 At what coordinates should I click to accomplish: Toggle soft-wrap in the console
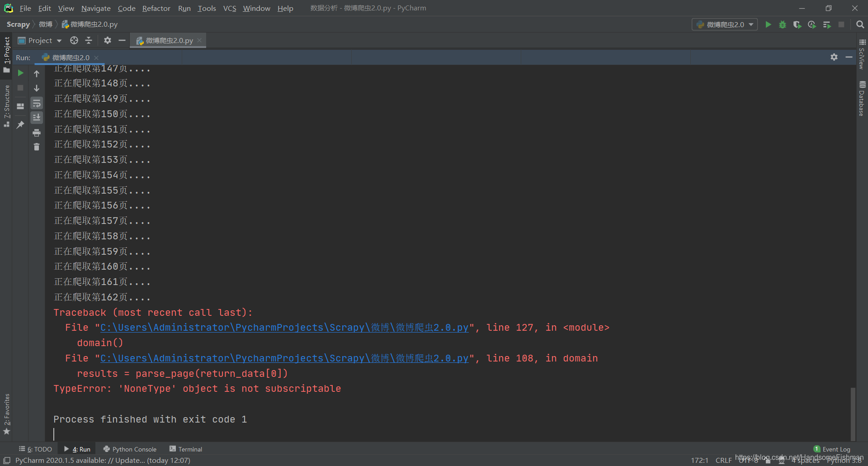point(37,103)
